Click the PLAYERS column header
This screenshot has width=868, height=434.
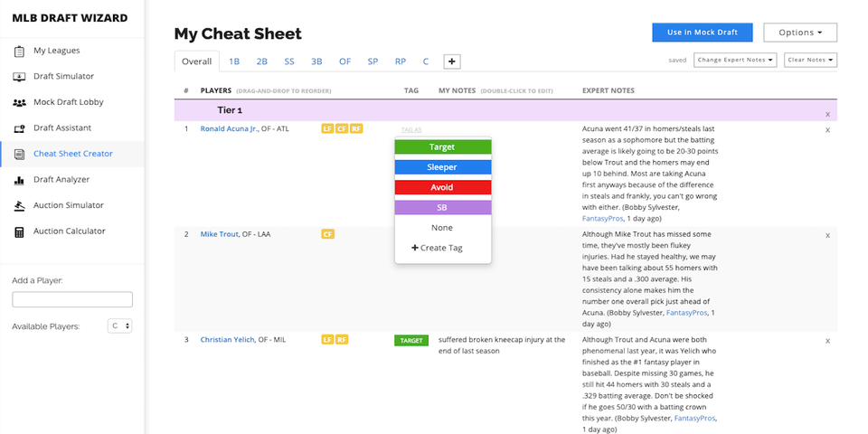tap(216, 90)
